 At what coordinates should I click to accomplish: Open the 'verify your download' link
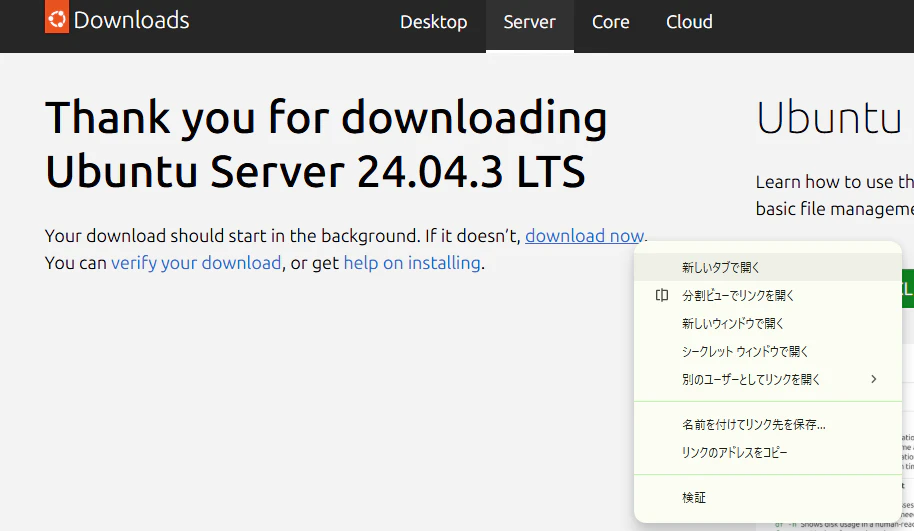[x=196, y=263]
